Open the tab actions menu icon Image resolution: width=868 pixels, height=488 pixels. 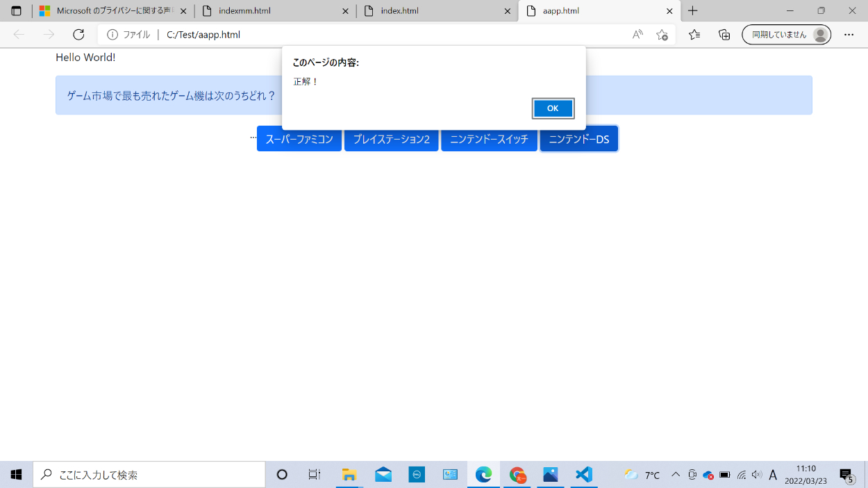[16, 11]
